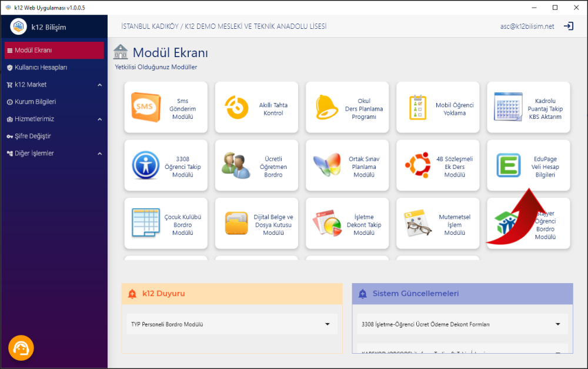Open Akıllı Tahta Kontrol module icon
Viewport: 588px width, 369px height.
(236, 107)
